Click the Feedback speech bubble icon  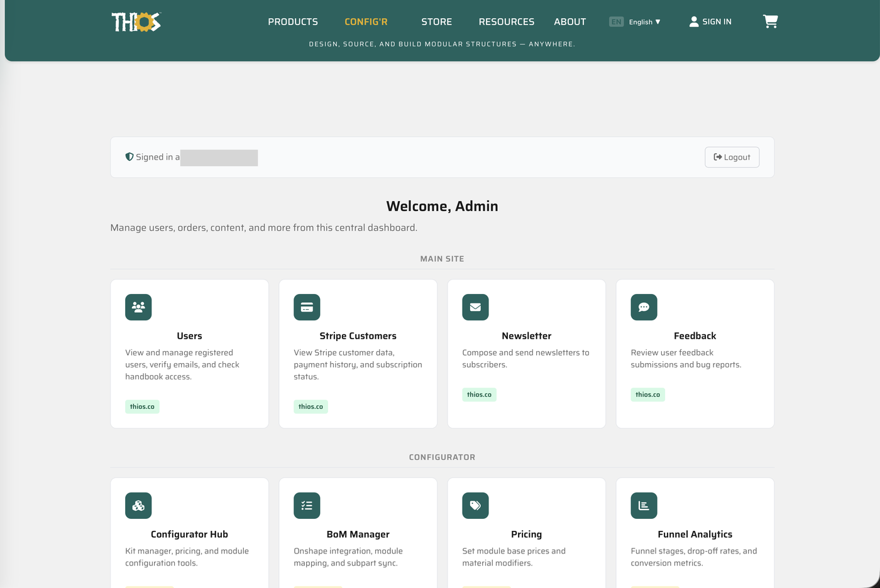(644, 307)
